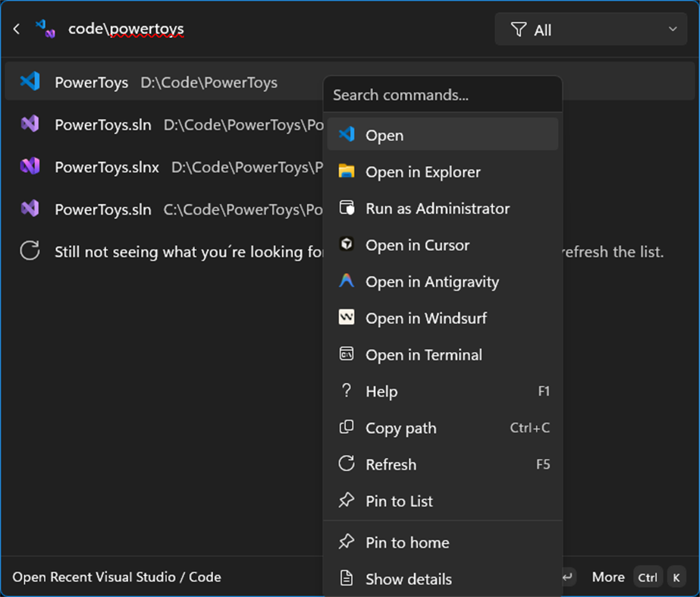
Task: Click the Enter key icon in the footer
Action: (x=569, y=577)
